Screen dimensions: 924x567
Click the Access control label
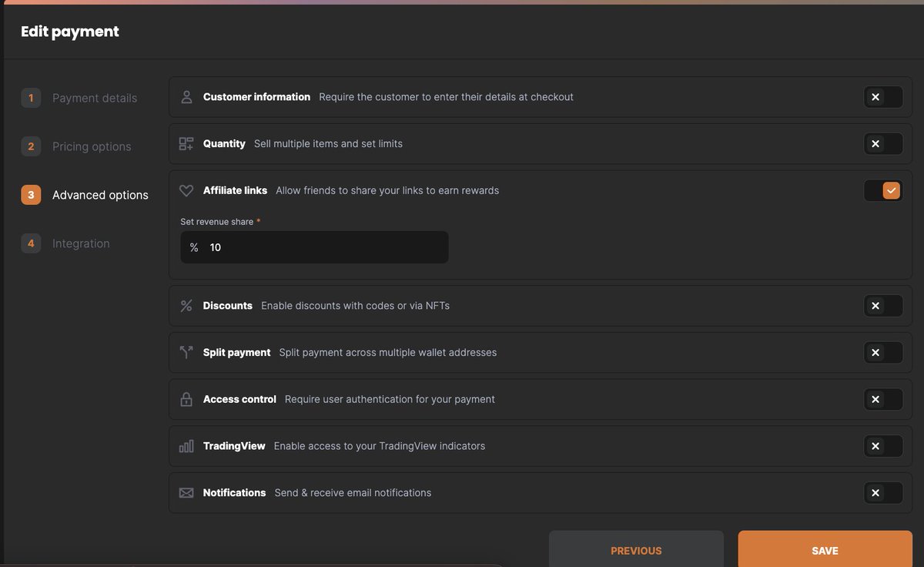(239, 399)
